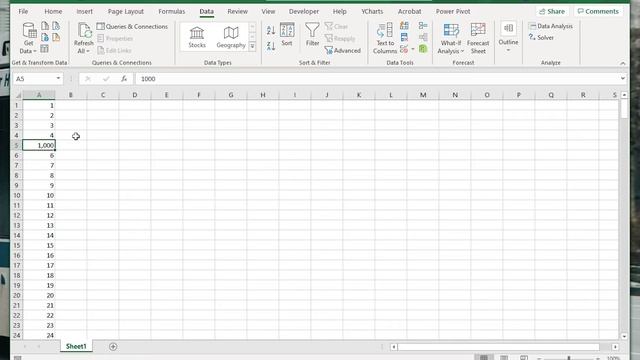Switch to the View tab
The width and height of the screenshot is (640, 360).
tap(268, 11)
